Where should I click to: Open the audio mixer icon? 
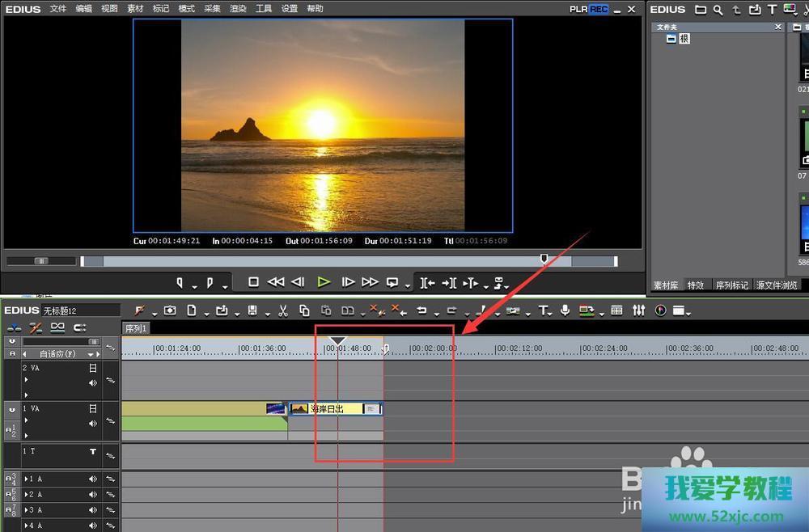(x=639, y=310)
